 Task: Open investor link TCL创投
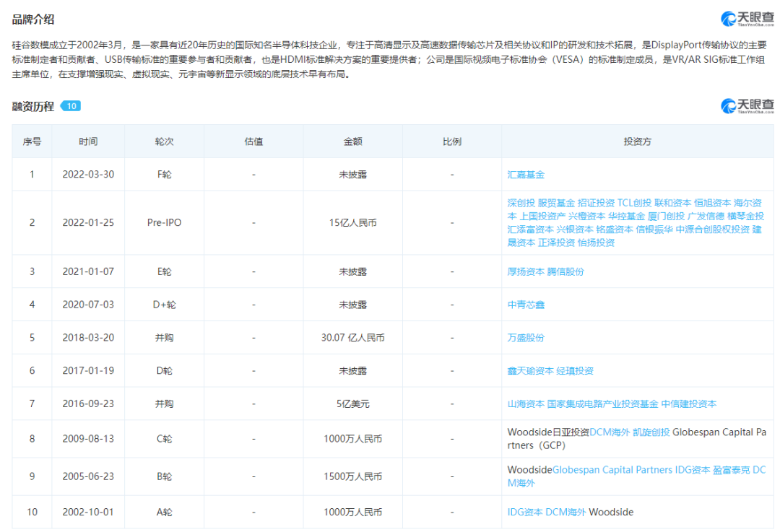(x=634, y=203)
